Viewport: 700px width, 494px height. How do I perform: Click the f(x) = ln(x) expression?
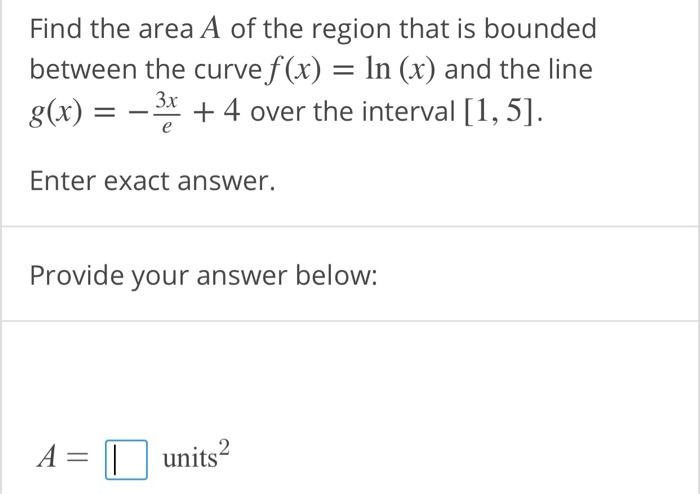click(349, 70)
